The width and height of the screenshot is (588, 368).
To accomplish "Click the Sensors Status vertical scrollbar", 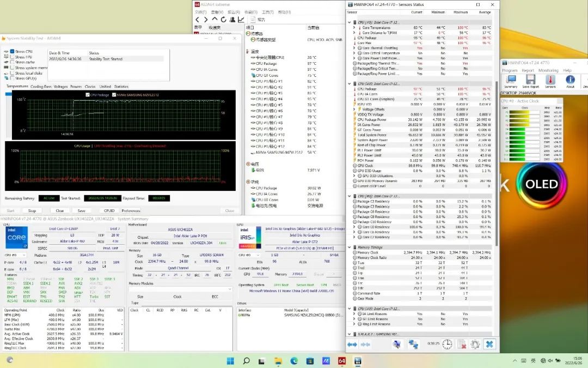I will click(x=496, y=164).
